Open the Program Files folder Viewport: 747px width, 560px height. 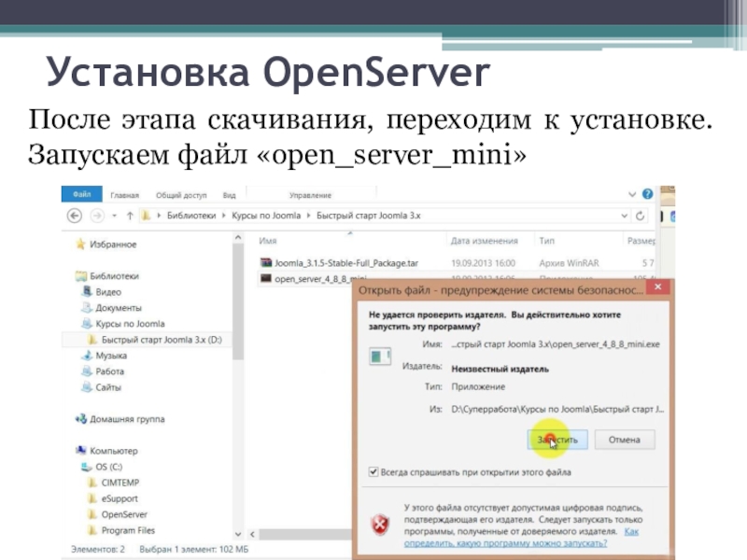(x=128, y=530)
